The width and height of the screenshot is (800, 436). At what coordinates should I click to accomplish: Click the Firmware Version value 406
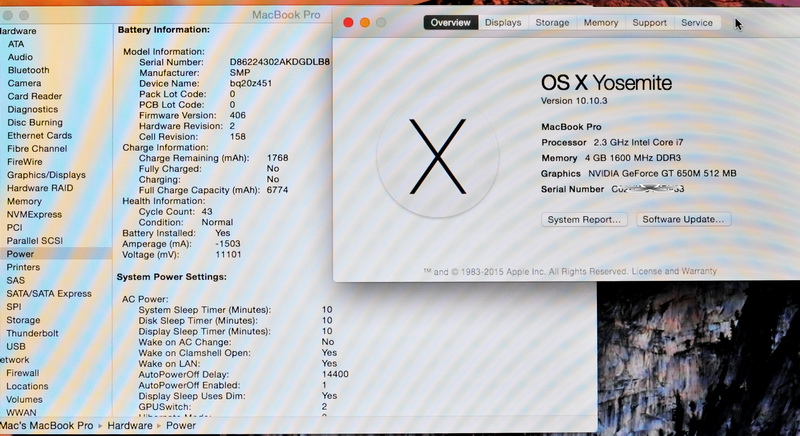(237, 115)
